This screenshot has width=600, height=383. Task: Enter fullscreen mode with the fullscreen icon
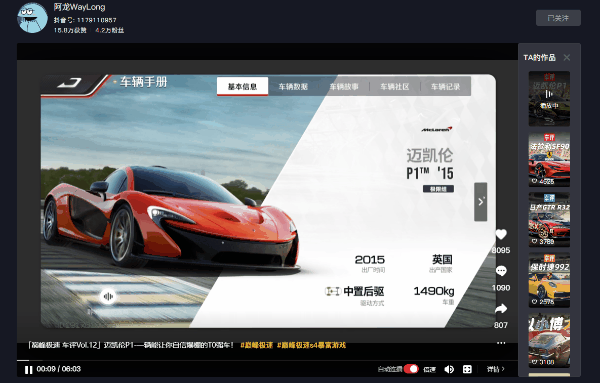pos(467,369)
